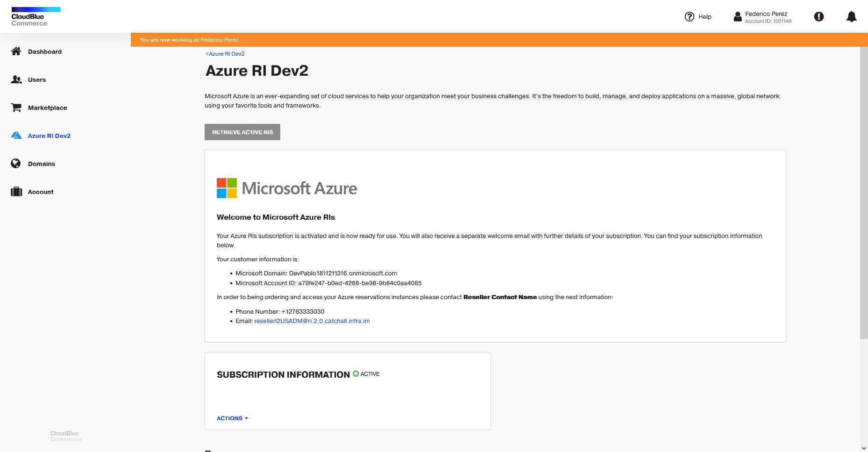Click the Azure RI Dev2 sidebar icon
Image resolution: width=868 pixels, height=452 pixels.
16,136
